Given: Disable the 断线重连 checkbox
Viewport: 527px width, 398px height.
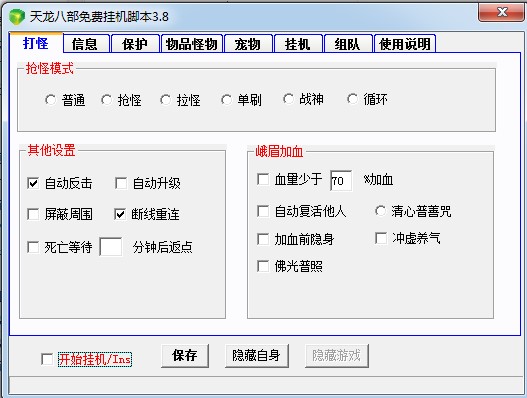Looking at the screenshot, I should 120,214.
